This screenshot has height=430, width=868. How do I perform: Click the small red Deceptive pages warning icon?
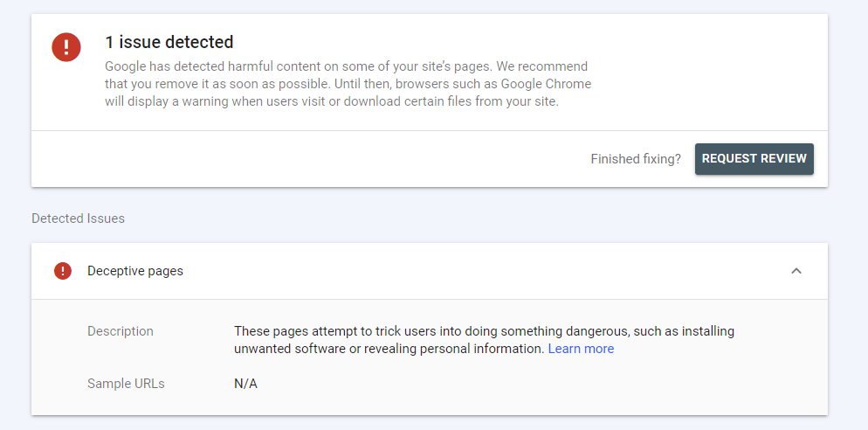point(63,271)
